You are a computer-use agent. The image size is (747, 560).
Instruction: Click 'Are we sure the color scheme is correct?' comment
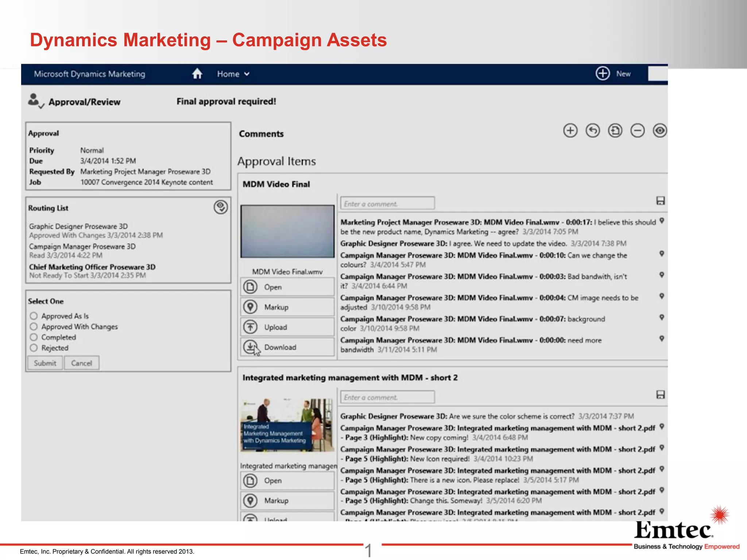click(512, 416)
